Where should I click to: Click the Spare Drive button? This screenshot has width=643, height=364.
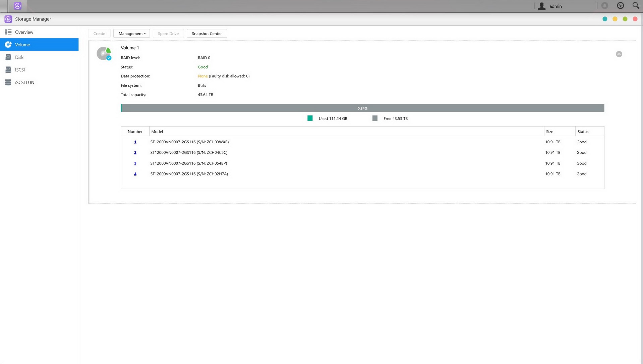(168, 33)
